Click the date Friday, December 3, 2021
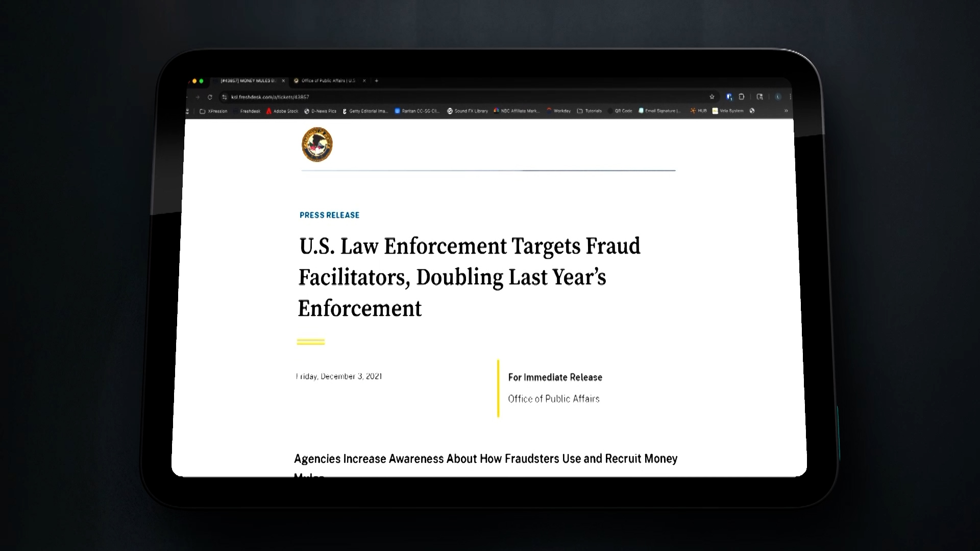This screenshot has height=551, width=980. tap(339, 377)
